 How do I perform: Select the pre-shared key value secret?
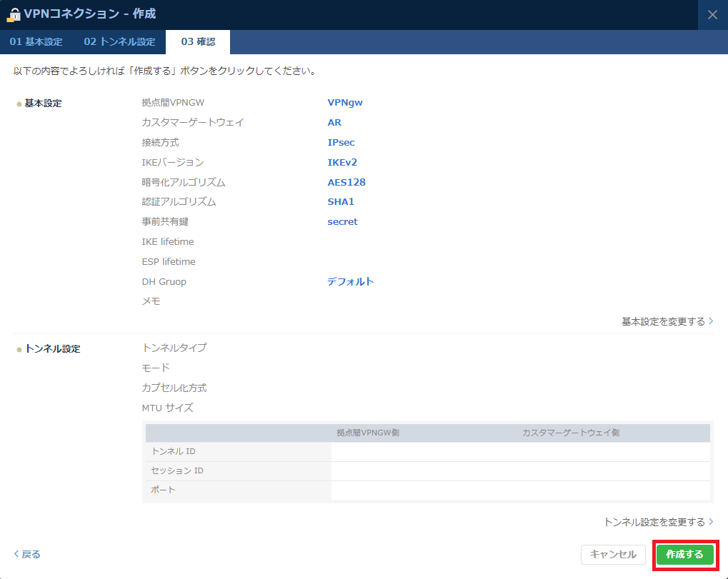342,222
